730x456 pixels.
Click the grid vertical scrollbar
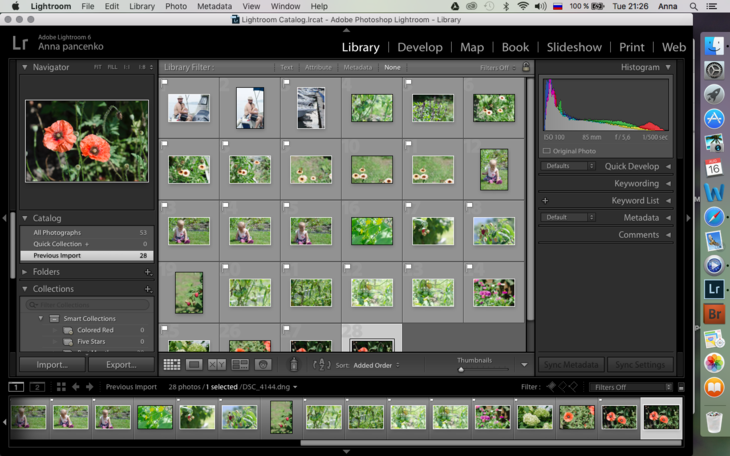point(530,199)
